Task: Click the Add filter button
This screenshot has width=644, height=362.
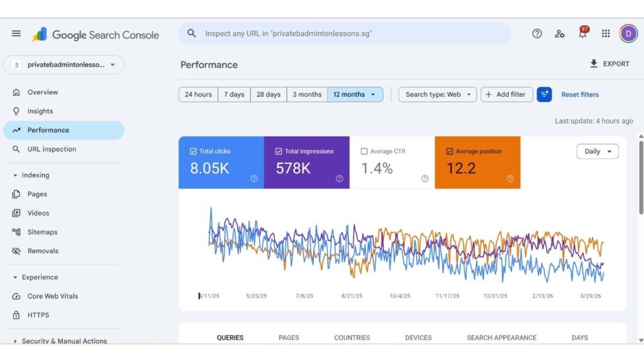Action: pos(506,94)
